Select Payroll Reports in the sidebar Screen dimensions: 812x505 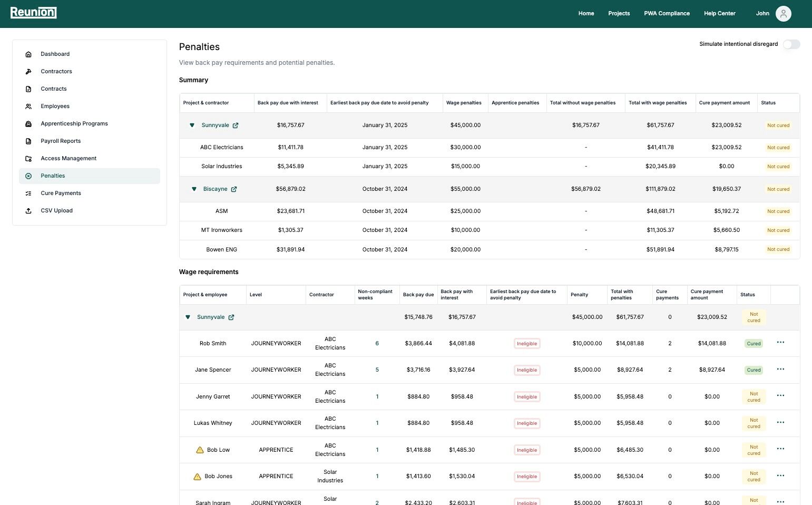tap(90, 141)
